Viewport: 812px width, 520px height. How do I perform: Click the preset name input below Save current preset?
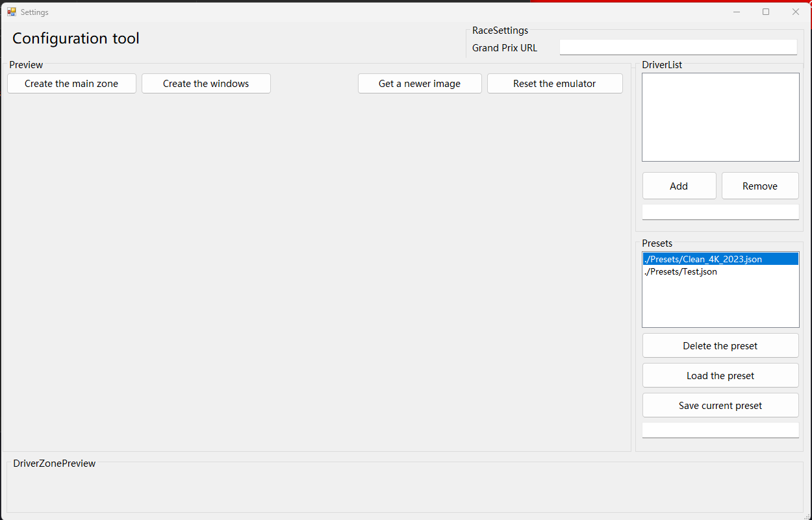720,429
